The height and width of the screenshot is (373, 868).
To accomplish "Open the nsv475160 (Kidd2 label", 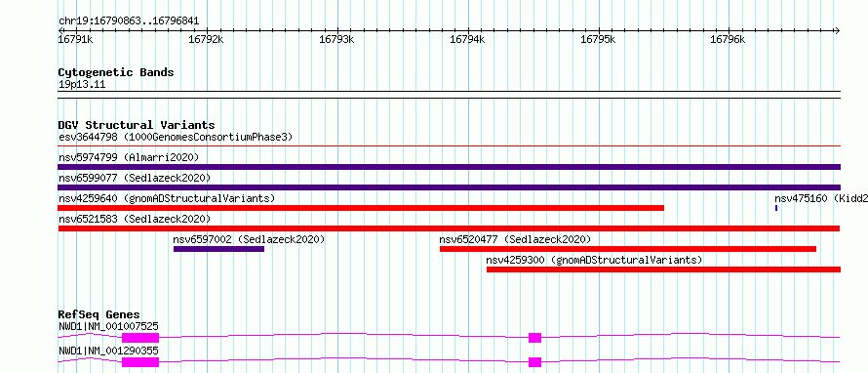I will coord(821,198).
